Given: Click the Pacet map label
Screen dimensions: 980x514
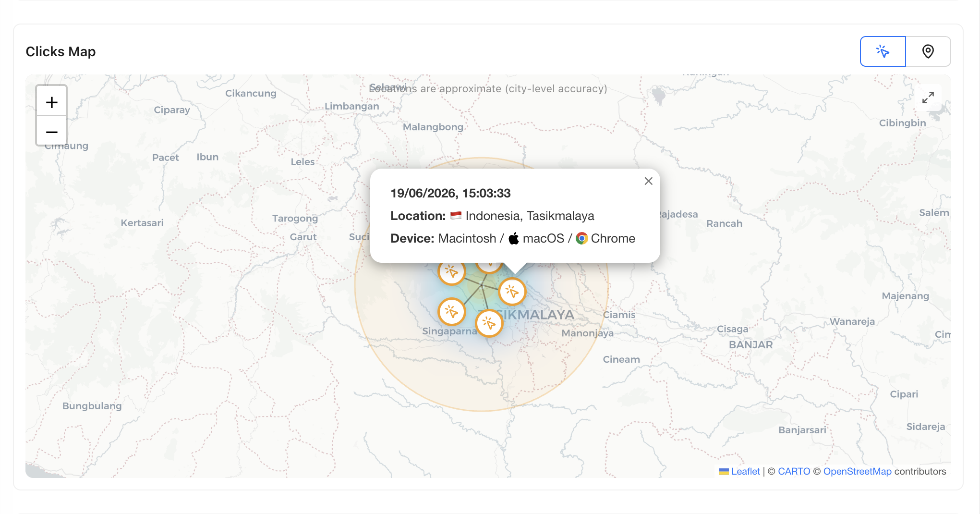Looking at the screenshot, I should [x=165, y=158].
